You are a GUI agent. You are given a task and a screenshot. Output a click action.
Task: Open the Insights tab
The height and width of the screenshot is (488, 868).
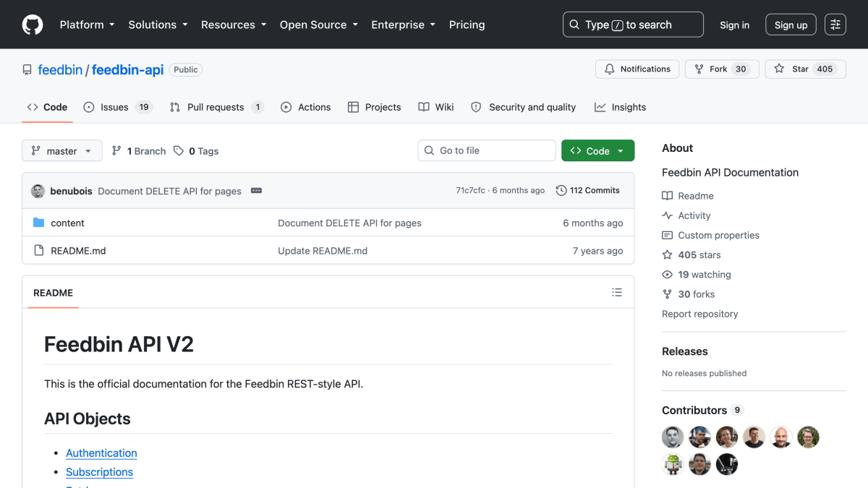point(620,107)
